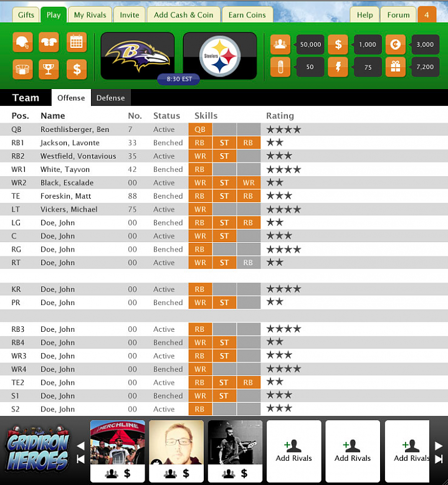The width and height of the screenshot is (448, 485).
Task: Click the QB skill box for Roethlisberger
Action: [200, 129]
